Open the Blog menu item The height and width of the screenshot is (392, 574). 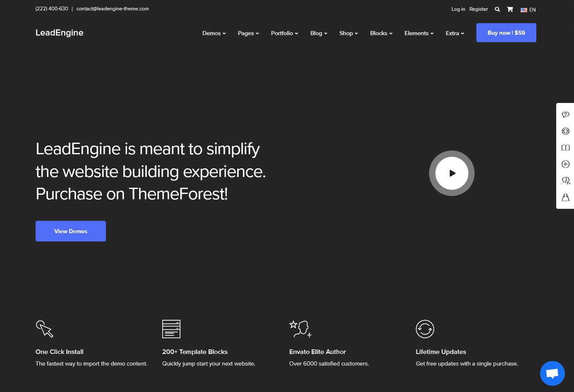[318, 33]
